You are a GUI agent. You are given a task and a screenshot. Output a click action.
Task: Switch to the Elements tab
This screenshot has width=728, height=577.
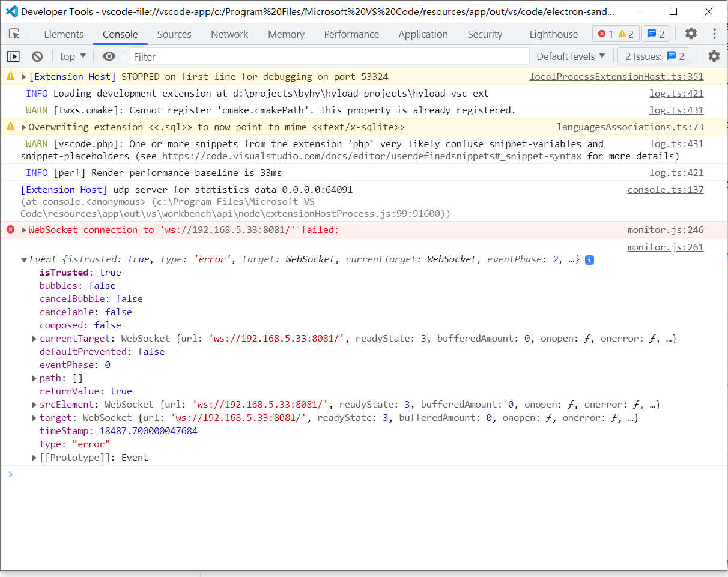[64, 34]
